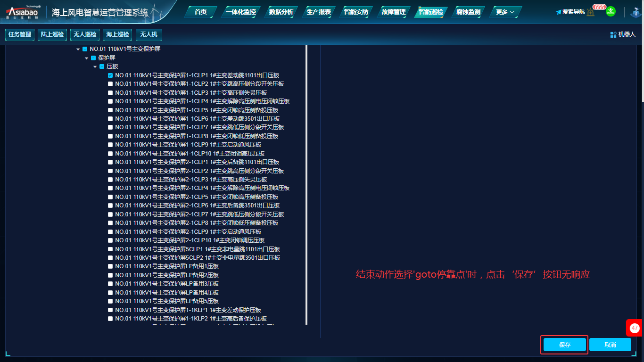Click the 搜索导航 paper plane icon
Screen dimensions: 644x362
559,12
